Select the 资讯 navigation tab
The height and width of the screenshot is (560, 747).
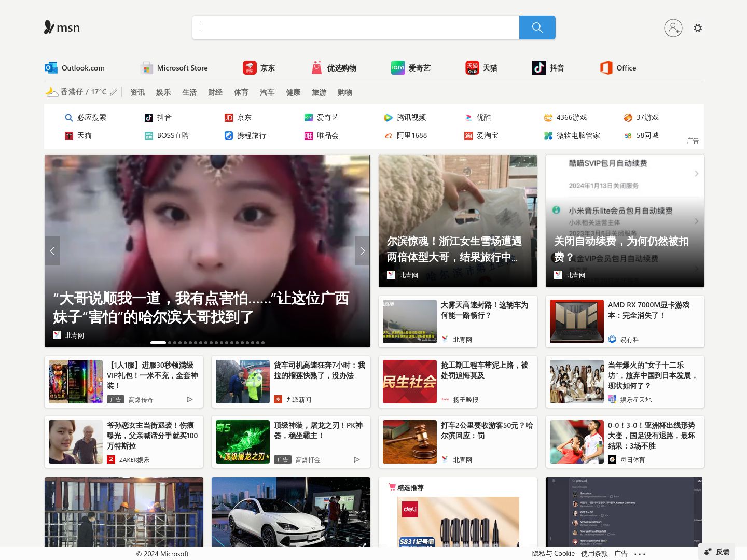137,92
